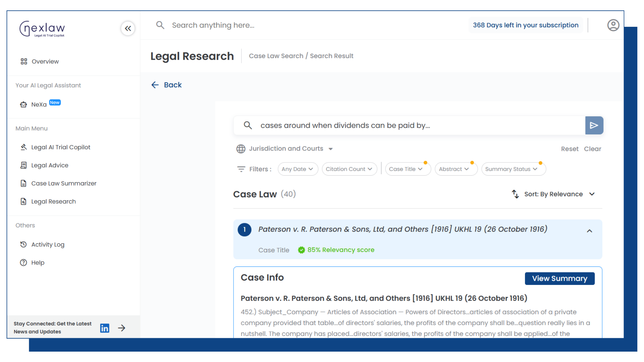Collapse the sidebar with double-chevron icon
This screenshot has width=644, height=362.
coord(128,28)
